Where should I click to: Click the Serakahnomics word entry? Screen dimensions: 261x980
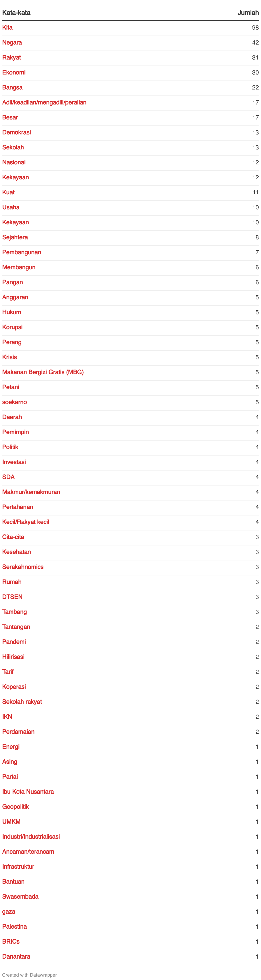(x=23, y=567)
